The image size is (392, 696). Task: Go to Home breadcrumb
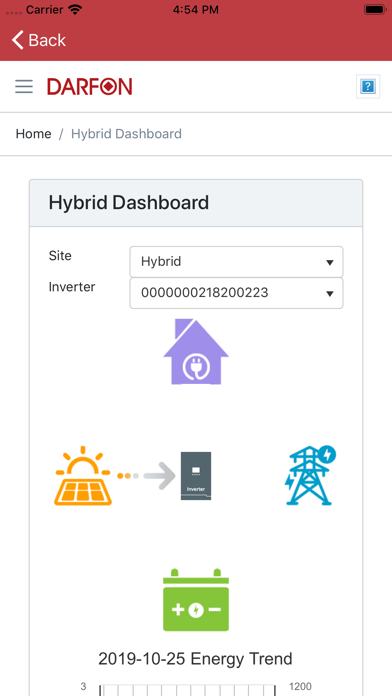click(x=33, y=134)
